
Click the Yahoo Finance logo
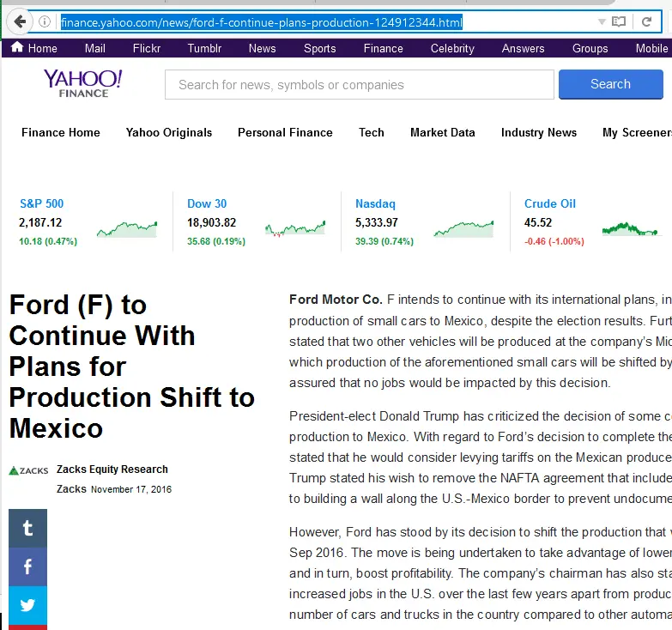83,83
